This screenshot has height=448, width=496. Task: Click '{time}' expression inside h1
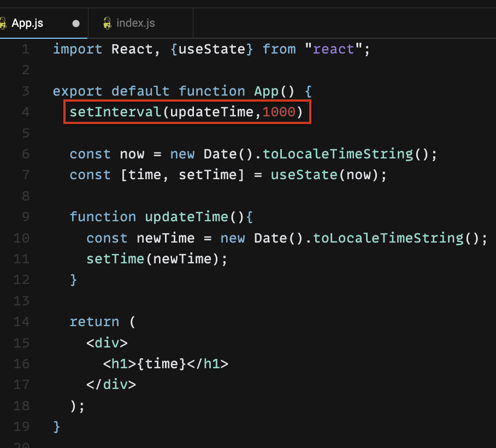coord(161,364)
